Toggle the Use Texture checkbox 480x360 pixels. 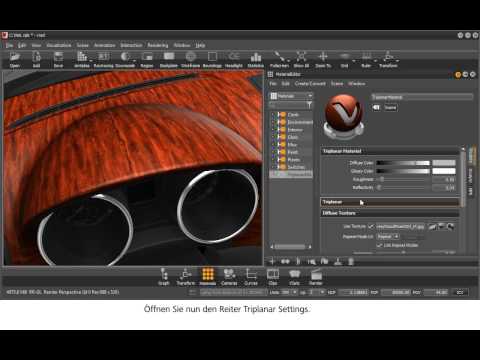tap(371, 227)
